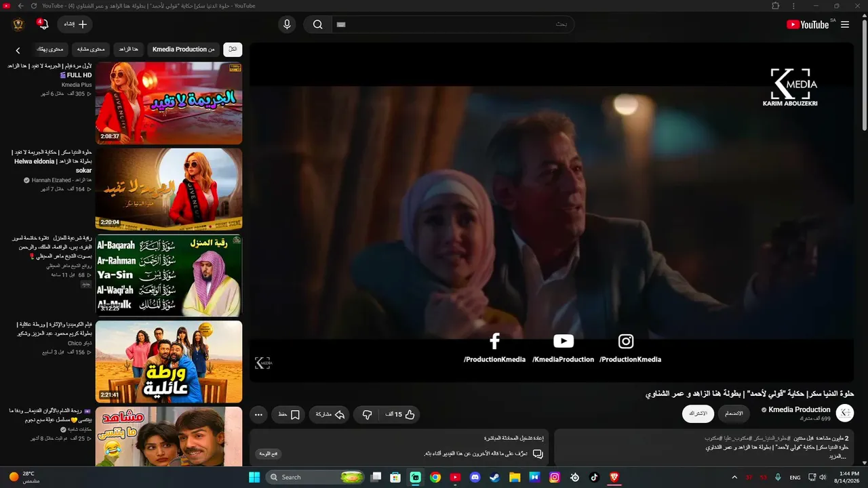Open Task View from the taskbar
The width and height of the screenshot is (868, 488).
[376, 477]
